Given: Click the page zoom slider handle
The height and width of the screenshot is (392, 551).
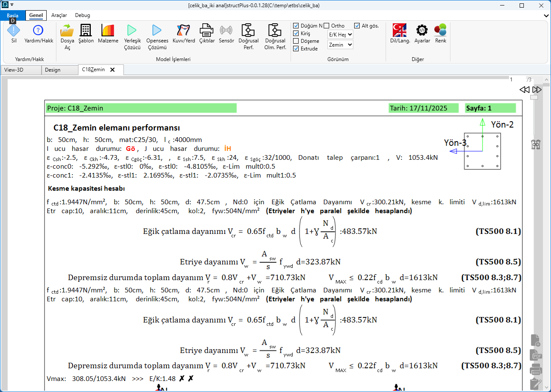Looking at the screenshot, I should [x=534, y=97].
